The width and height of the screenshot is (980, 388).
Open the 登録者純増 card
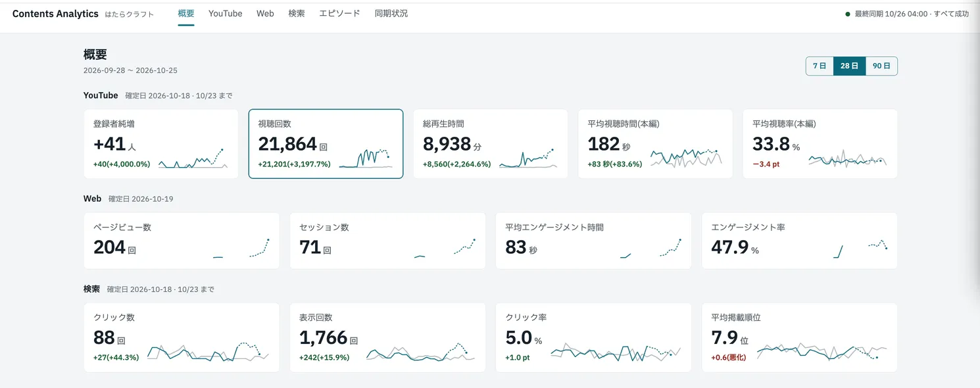(x=161, y=144)
